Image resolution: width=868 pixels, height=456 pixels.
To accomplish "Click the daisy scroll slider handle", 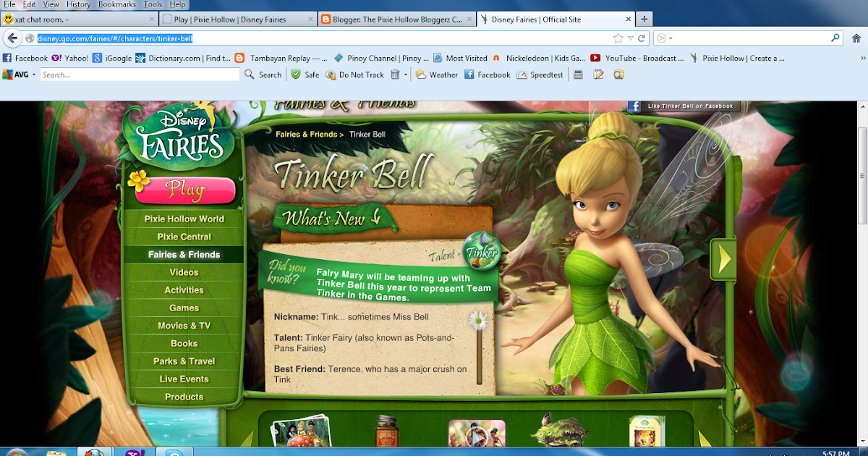I will 477,321.
